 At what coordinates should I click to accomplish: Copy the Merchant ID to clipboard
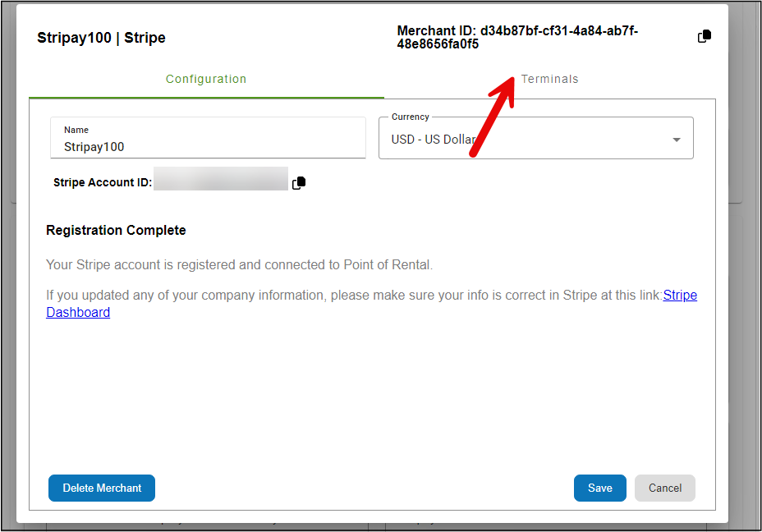point(704,37)
